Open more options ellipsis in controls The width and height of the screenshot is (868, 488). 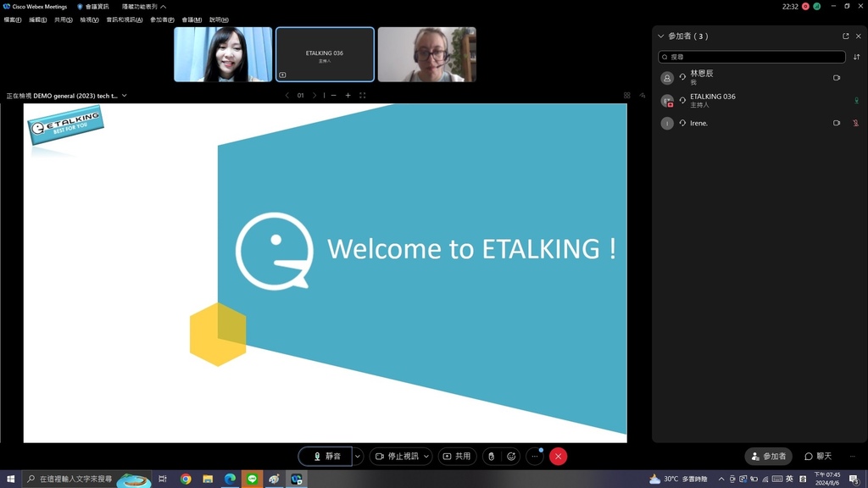click(535, 457)
